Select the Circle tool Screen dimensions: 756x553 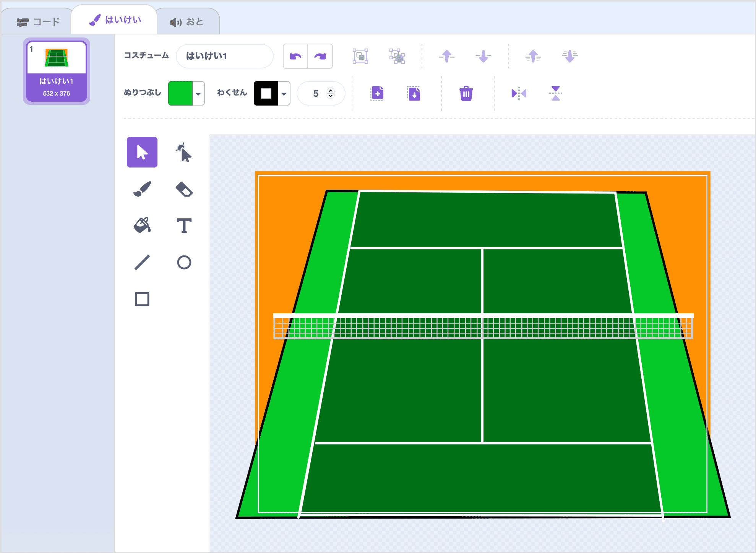(x=184, y=262)
